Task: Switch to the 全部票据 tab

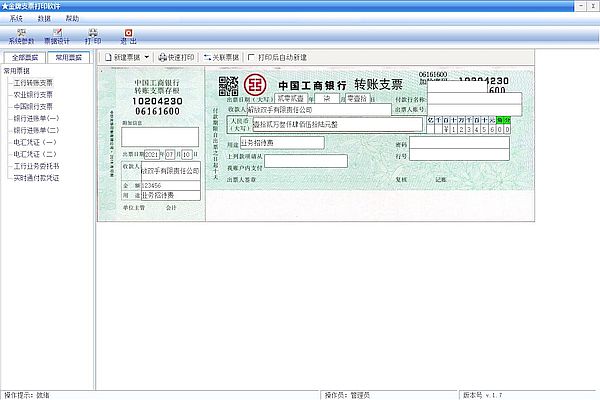Action: (x=25, y=57)
